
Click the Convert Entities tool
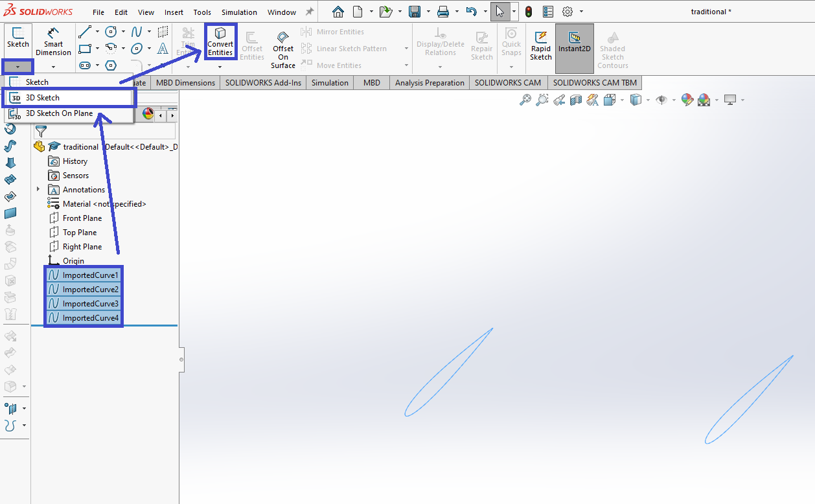(220, 41)
